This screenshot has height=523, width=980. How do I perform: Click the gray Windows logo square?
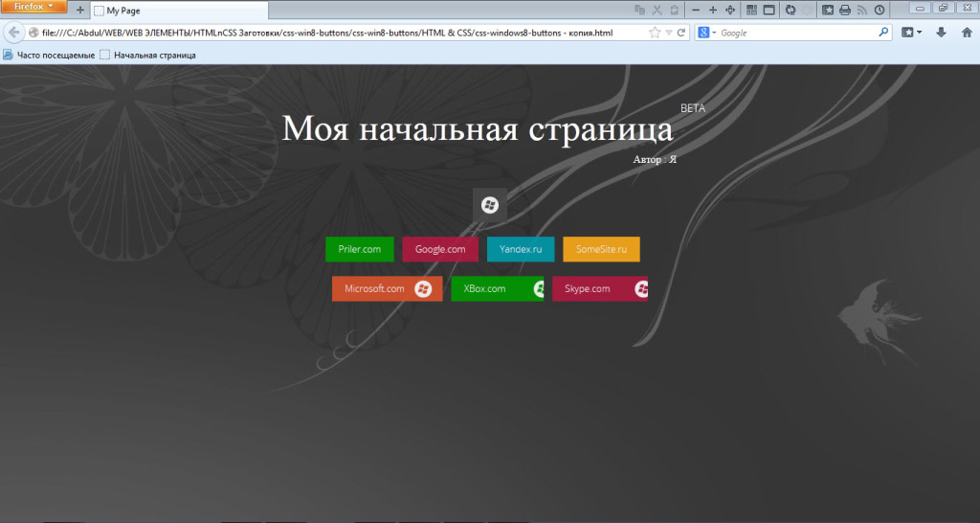(x=489, y=204)
